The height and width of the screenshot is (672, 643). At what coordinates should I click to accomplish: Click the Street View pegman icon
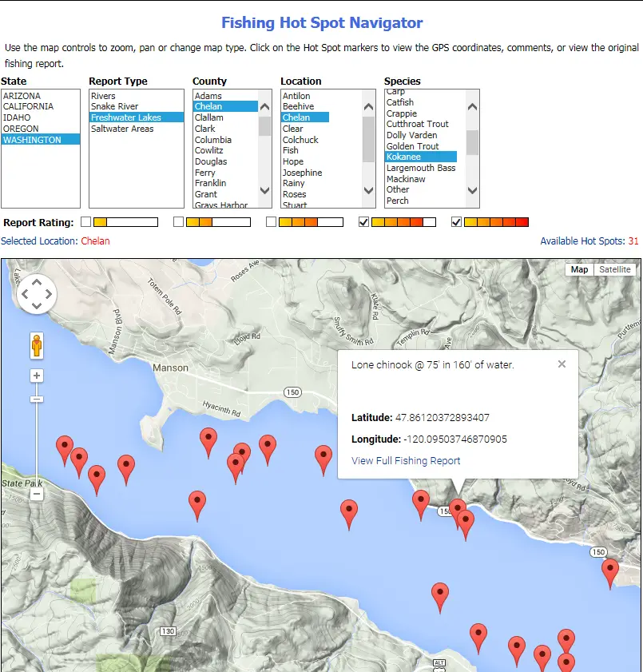tap(36, 346)
